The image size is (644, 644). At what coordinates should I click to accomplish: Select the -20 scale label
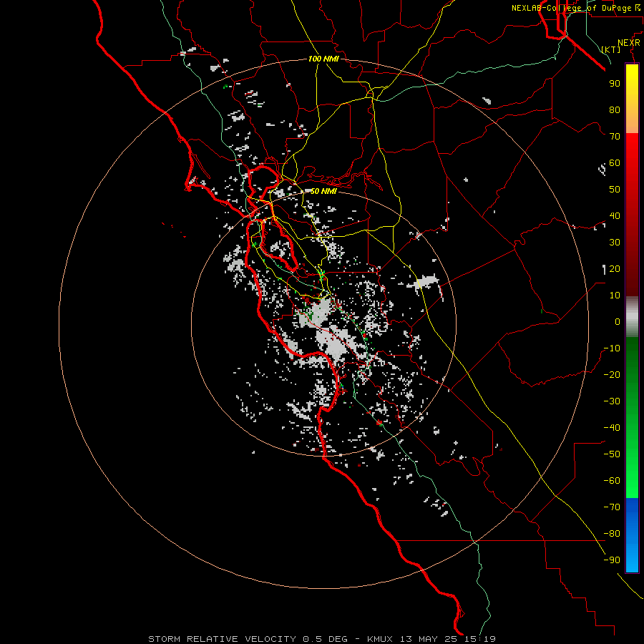coord(612,375)
